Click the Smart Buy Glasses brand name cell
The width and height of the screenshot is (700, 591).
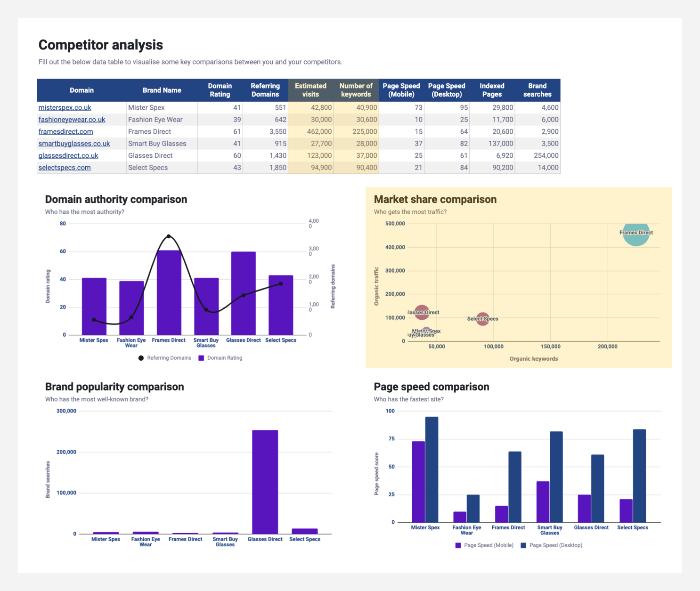[x=162, y=144]
